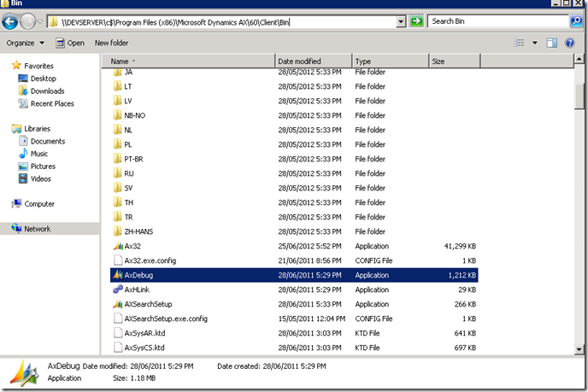Select Network in the navigation pane

point(31,229)
